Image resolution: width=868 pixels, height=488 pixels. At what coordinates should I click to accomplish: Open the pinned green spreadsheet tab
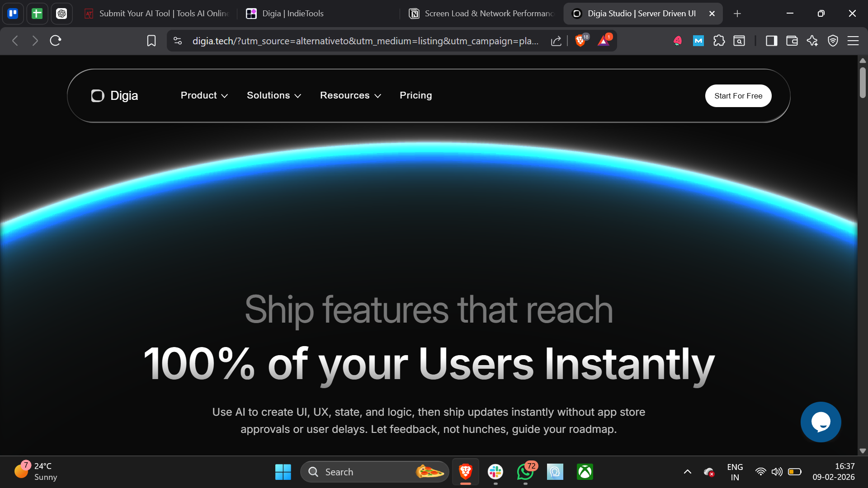[37, 14]
